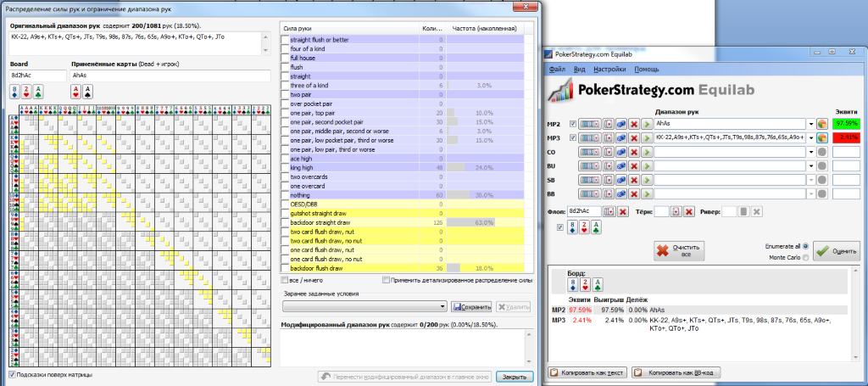
Task: Open card selector icon in BU row
Action: tap(609, 165)
